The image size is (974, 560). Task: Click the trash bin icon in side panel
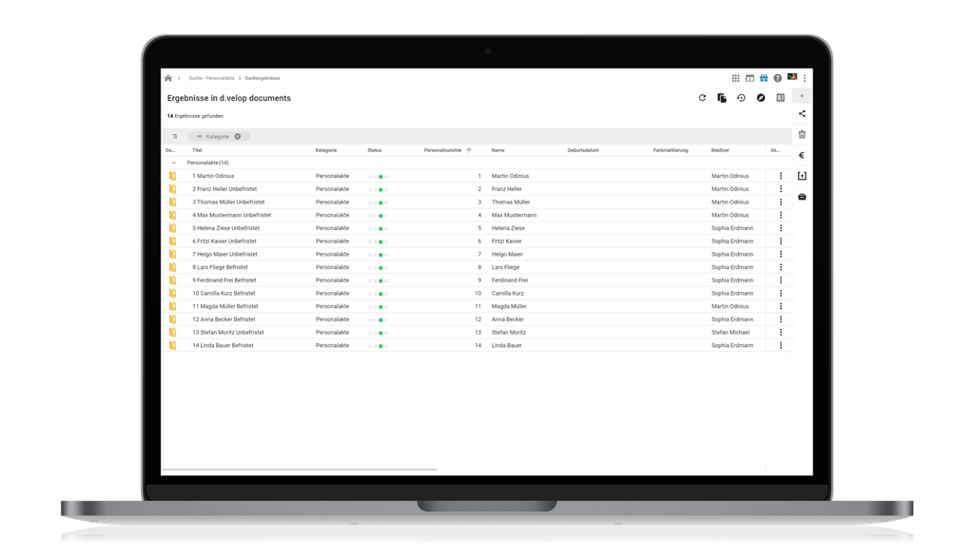(802, 134)
